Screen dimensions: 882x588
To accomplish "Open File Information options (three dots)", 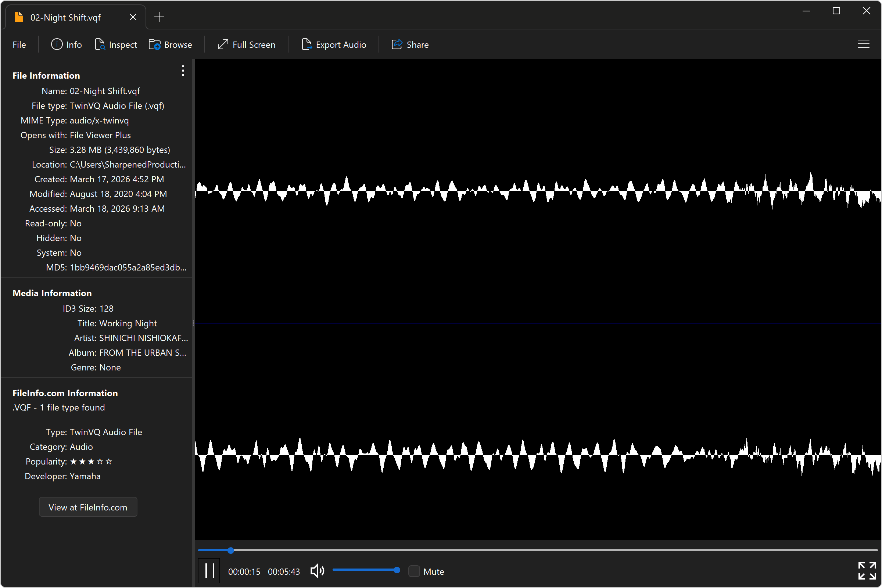I will coord(183,71).
